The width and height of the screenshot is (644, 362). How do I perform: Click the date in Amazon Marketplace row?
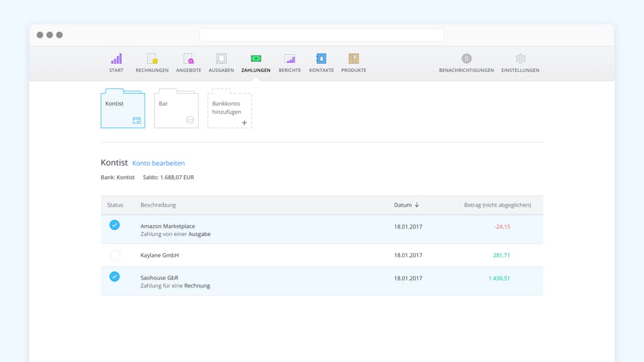(408, 227)
